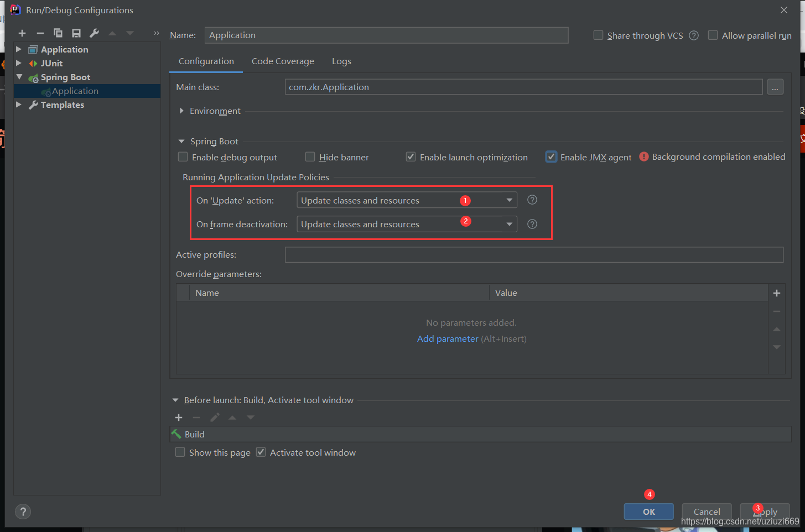Move override parameter down arrow
Image resolution: width=805 pixels, height=532 pixels.
[x=777, y=347]
